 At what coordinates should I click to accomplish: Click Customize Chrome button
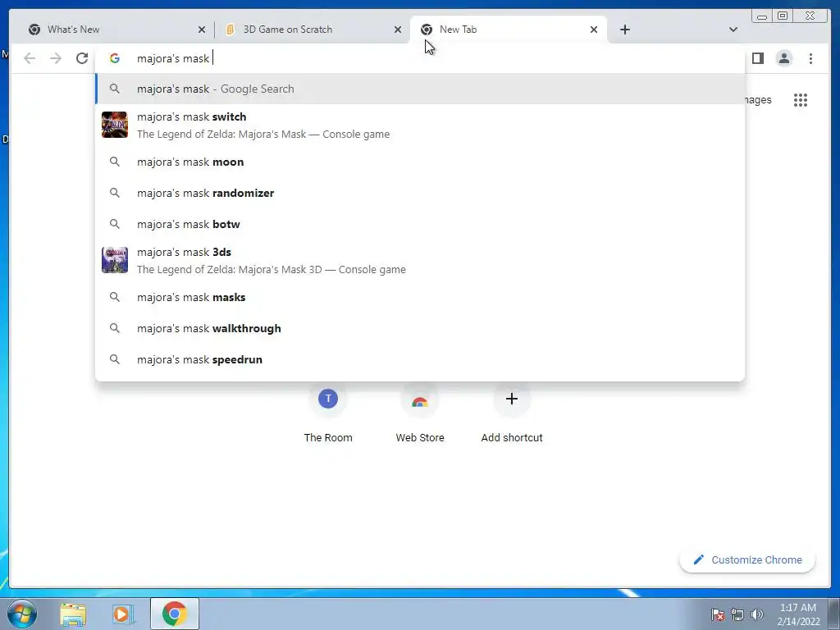pos(747,559)
